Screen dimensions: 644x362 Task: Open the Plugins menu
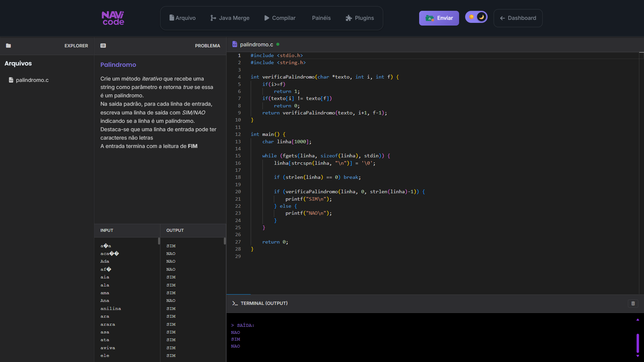[360, 18]
